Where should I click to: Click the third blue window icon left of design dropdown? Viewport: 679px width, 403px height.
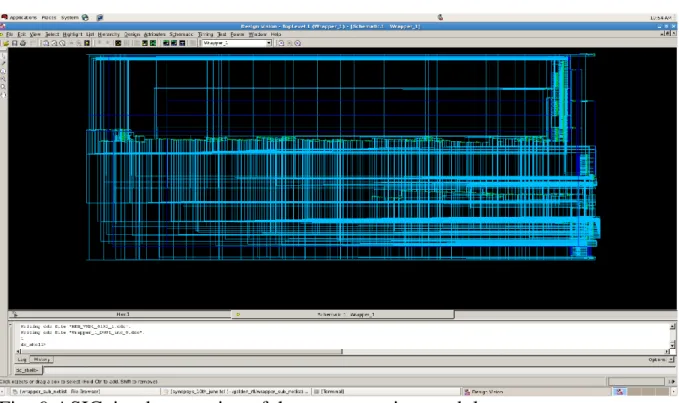pos(182,43)
